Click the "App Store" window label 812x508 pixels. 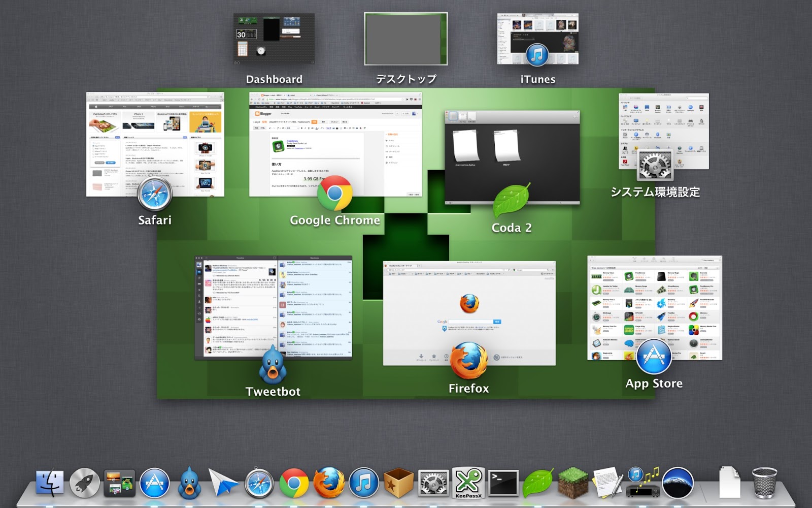654,384
